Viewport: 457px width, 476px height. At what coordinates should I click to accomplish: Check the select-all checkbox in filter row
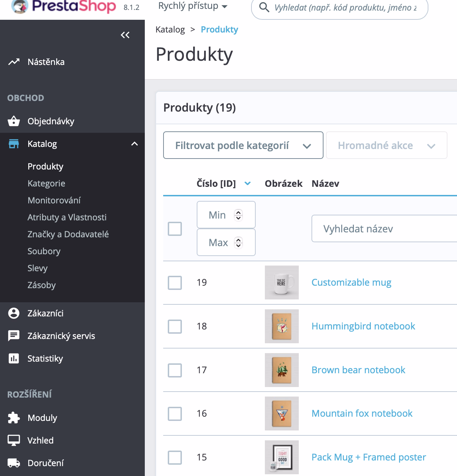click(175, 229)
